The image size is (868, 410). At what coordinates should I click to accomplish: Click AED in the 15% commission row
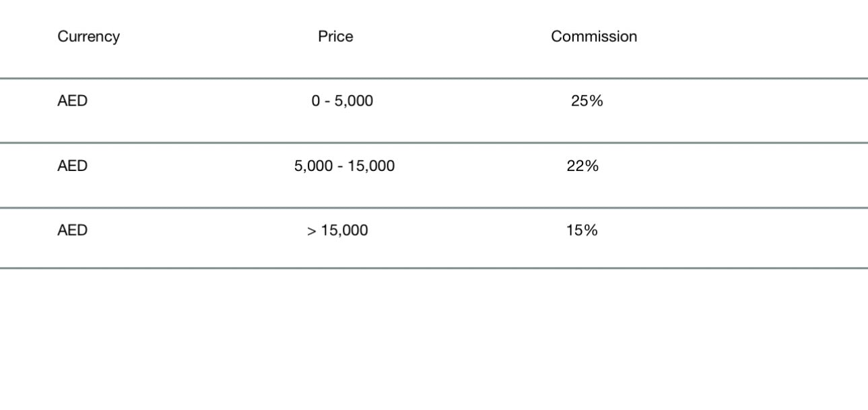point(73,231)
